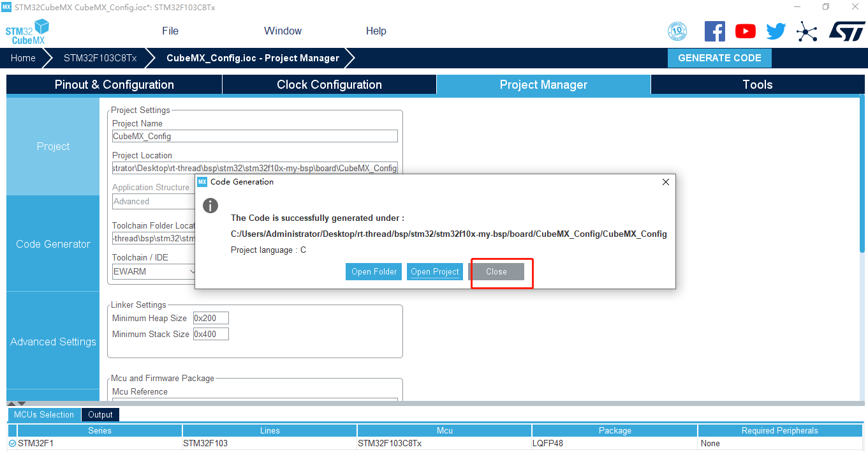Click the Minimum Stack Size field
868x452 pixels.
point(210,334)
